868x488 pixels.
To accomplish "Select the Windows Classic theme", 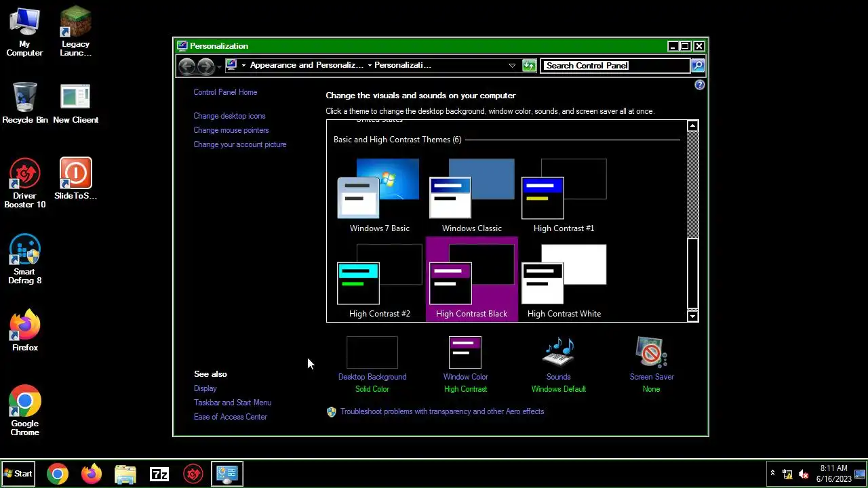I will tap(471, 196).
